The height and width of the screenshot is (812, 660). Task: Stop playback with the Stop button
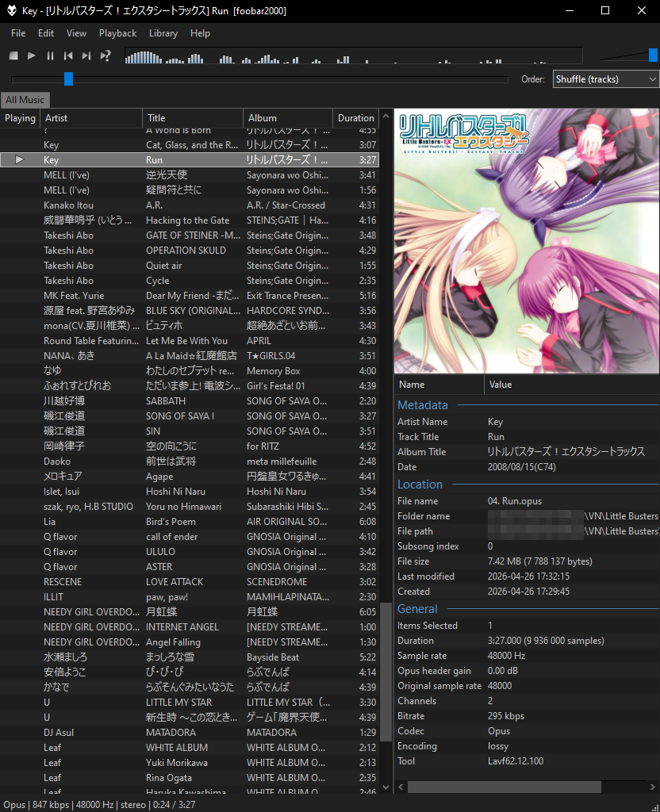14,56
